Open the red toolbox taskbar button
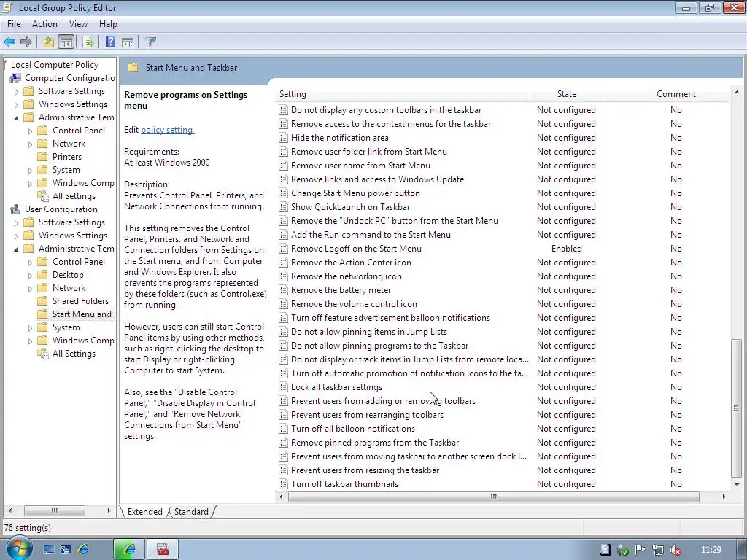The width and height of the screenshot is (747, 560). click(163, 549)
